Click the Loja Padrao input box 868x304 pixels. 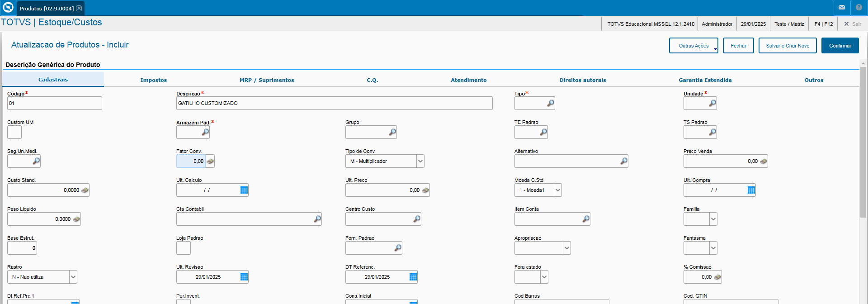click(184, 248)
